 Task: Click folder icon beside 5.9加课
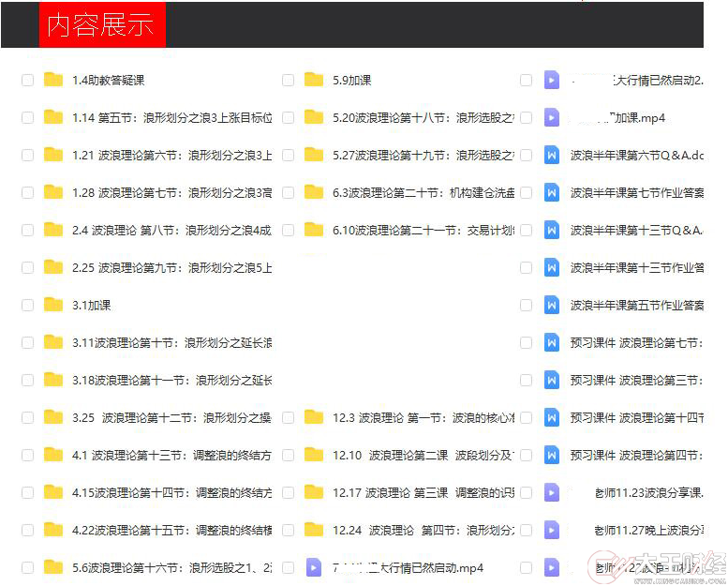pyautogui.click(x=314, y=80)
